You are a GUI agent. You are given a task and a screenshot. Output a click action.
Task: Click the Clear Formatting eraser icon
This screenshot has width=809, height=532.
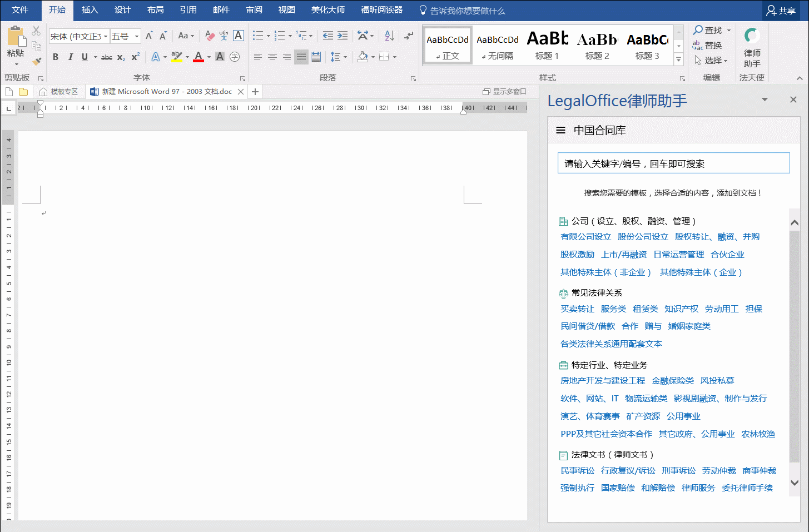tap(210, 36)
